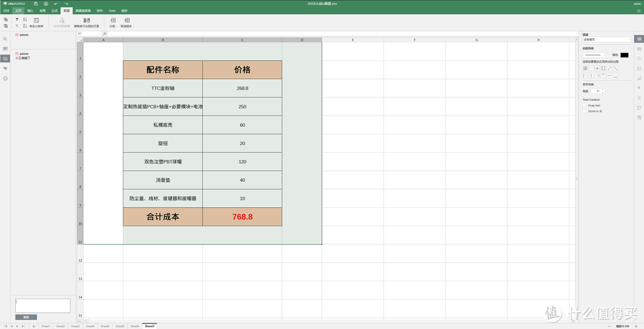
Task: Open the about info icon in left sidebar
Action: (5, 79)
